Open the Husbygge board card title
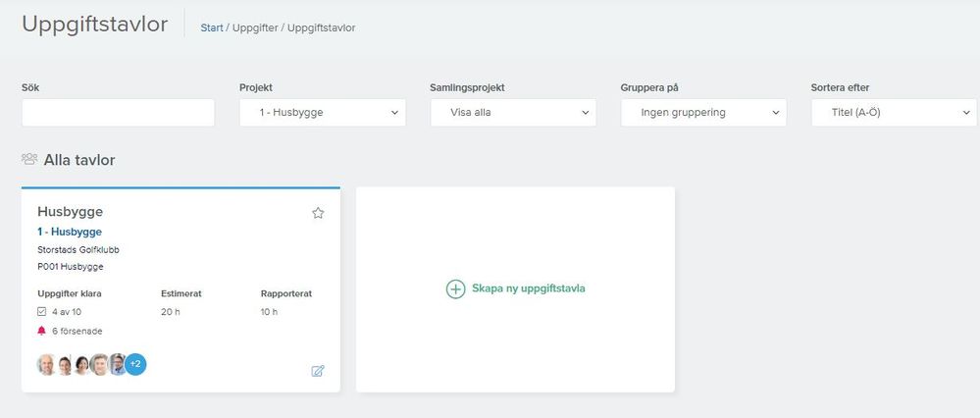This screenshot has height=418, width=980. 70,212
